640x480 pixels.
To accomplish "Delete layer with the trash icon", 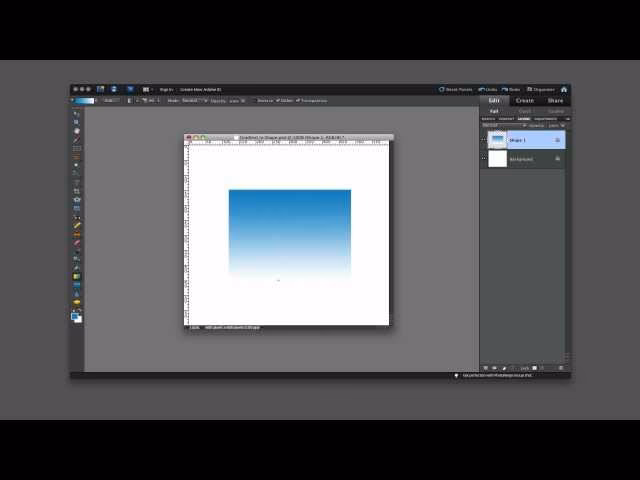I will (x=560, y=368).
